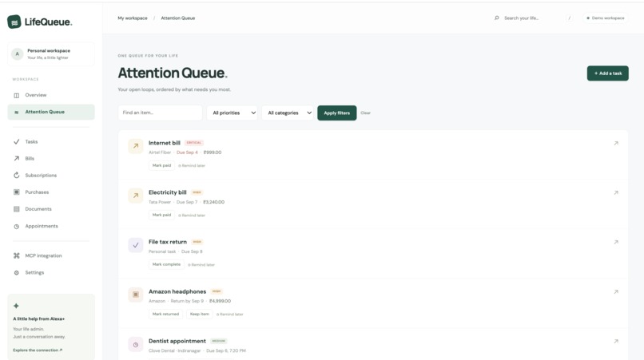Click the File tax return checkmark icon
The height and width of the screenshot is (360, 644).
(x=136, y=245)
